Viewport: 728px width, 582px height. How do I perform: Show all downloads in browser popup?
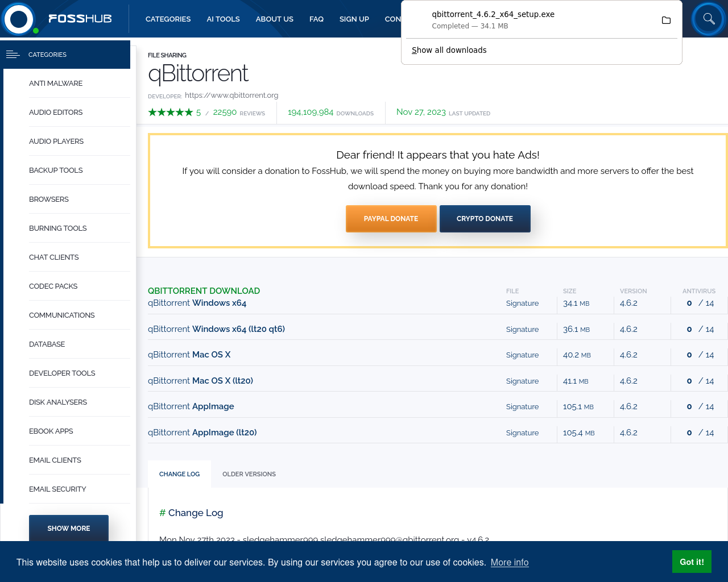pos(449,50)
